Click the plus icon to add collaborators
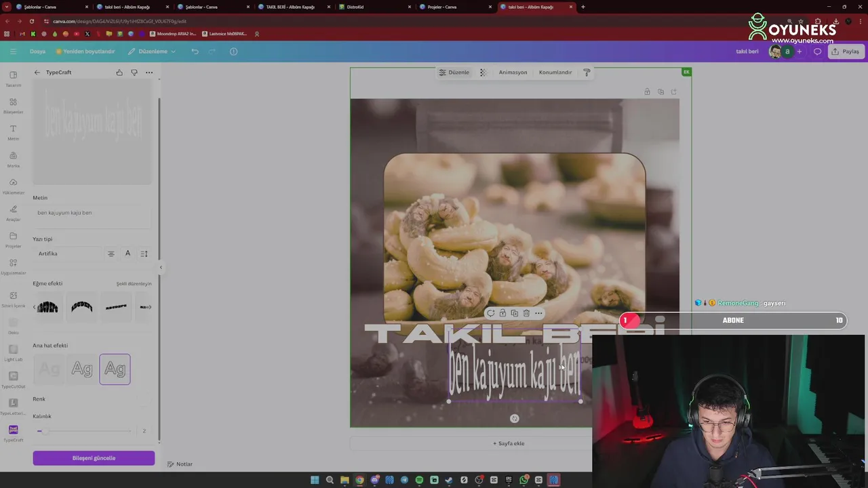Image resolution: width=868 pixels, height=488 pixels. [x=799, y=52]
